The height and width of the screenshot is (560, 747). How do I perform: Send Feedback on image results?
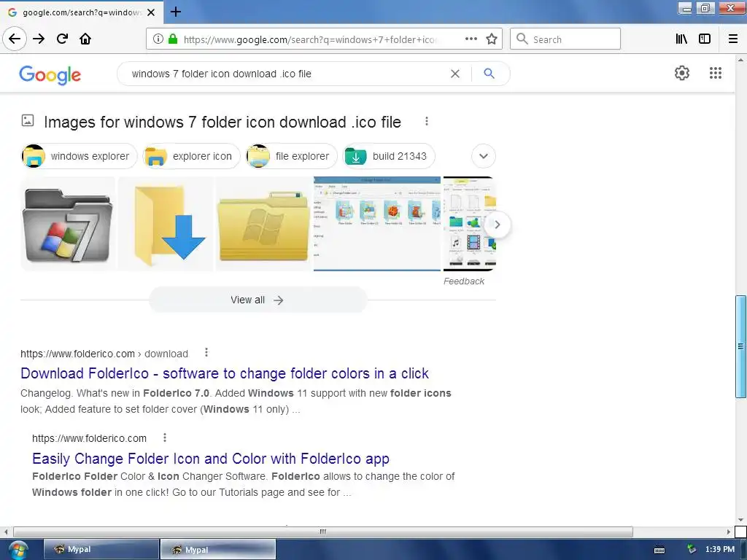click(x=463, y=281)
